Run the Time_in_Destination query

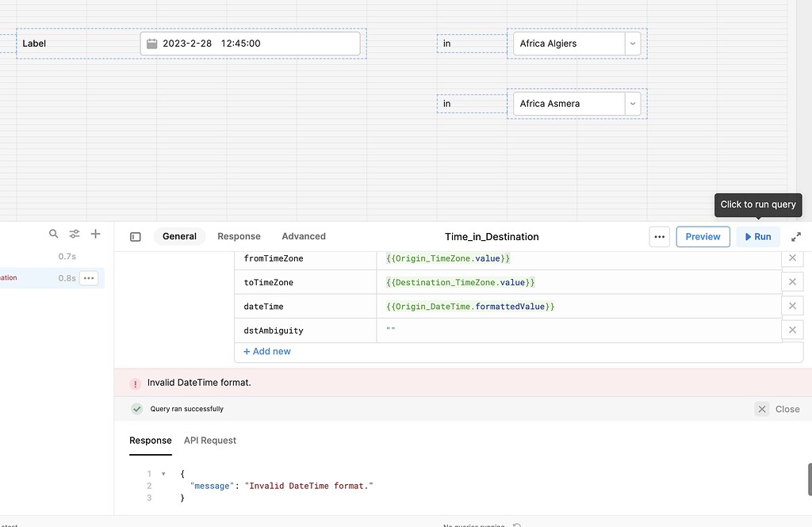point(758,236)
